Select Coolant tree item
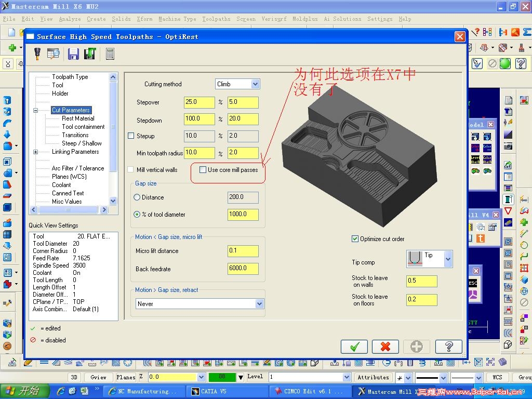Screen dimensions: 532x399 [61, 185]
